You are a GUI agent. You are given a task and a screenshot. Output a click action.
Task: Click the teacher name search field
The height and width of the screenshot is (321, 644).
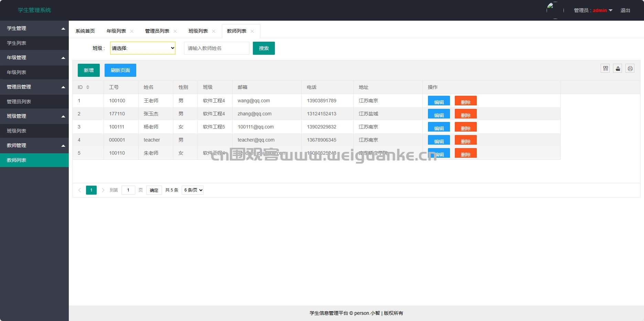point(217,48)
